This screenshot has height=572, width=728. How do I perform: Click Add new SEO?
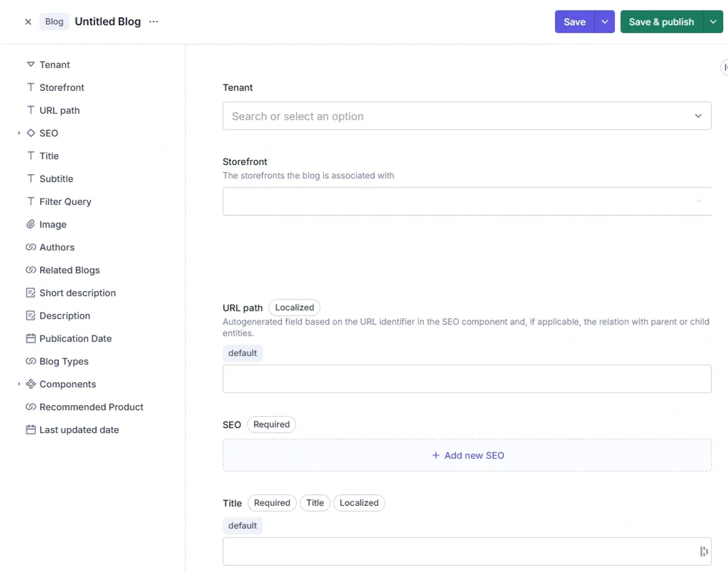[467, 456]
